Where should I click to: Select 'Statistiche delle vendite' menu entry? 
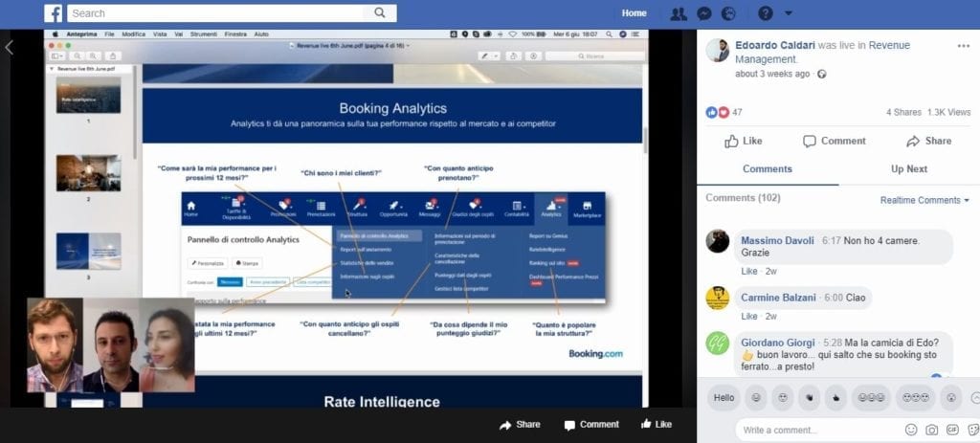[x=367, y=262]
